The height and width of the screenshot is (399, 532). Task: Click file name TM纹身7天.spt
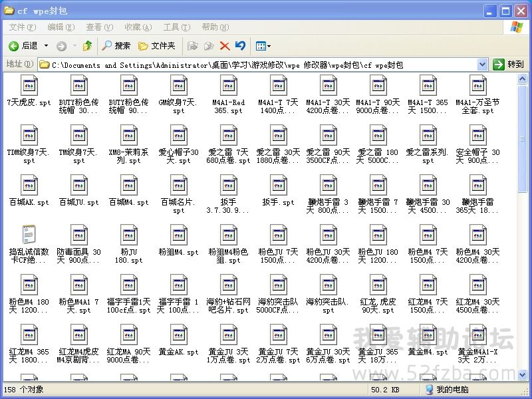[x=78, y=156]
